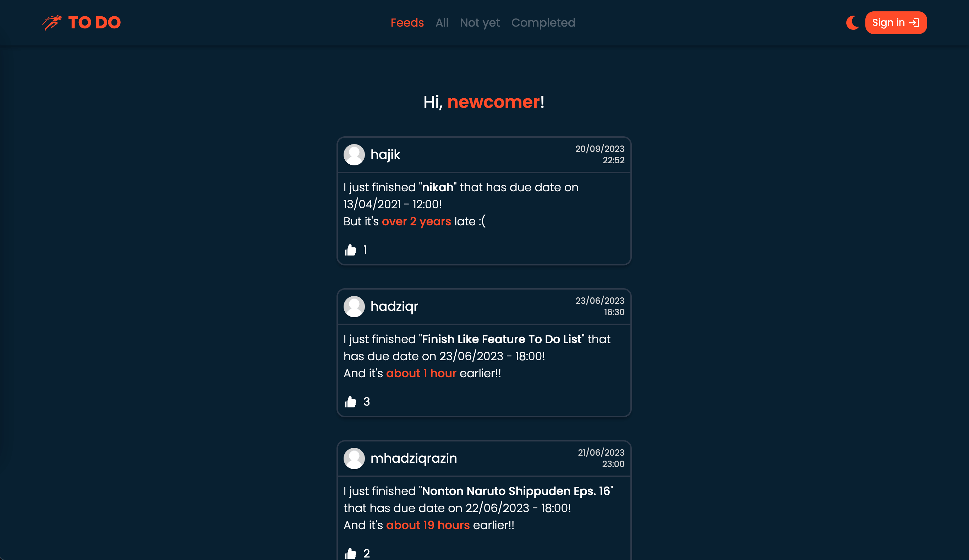Show the Not yet tasks tab

coord(480,23)
